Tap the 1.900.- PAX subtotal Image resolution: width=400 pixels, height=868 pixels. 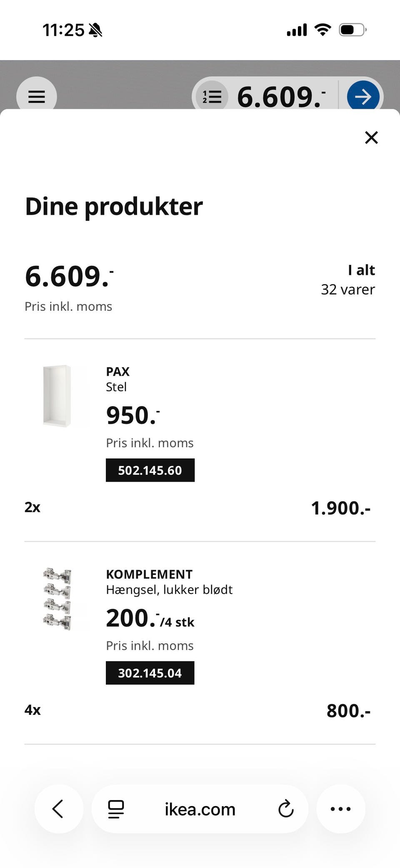pyautogui.click(x=341, y=508)
